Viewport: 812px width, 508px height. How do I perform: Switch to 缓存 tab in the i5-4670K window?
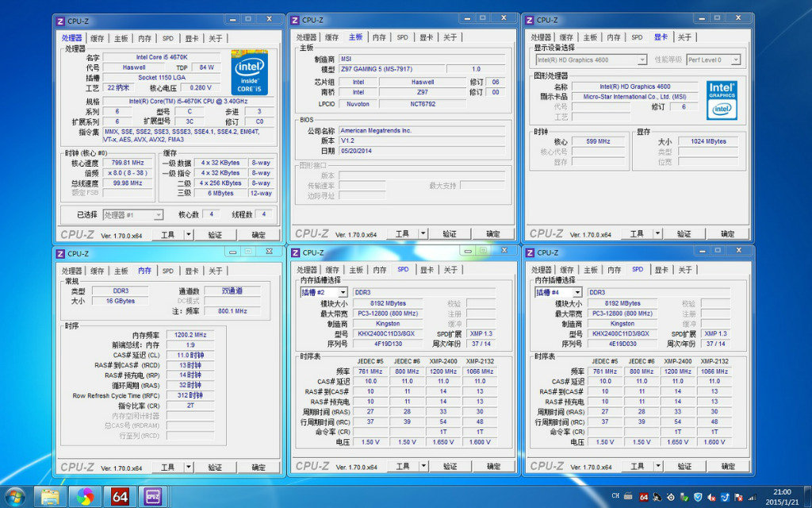point(97,38)
